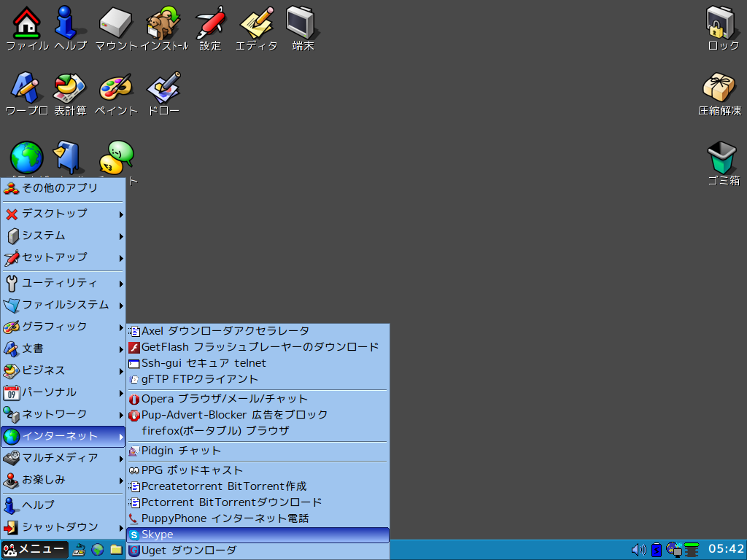Viewport: 747px width, 560px height.
Task: Open the folder icon in taskbar
Action: [116, 550]
